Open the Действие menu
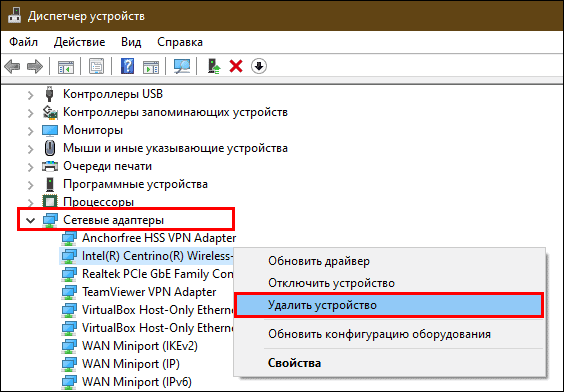Image resolution: width=564 pixels, height=392 pixels. coord(79,42)
